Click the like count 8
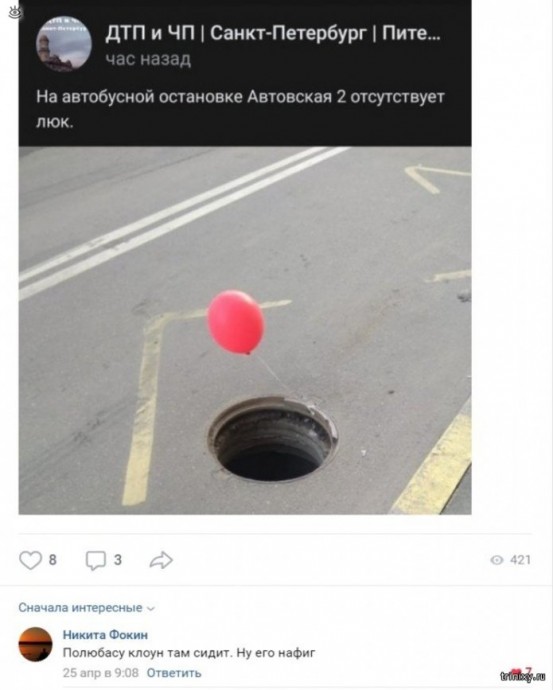This screenshot has width=553, height=690. [x=52, y=560]
